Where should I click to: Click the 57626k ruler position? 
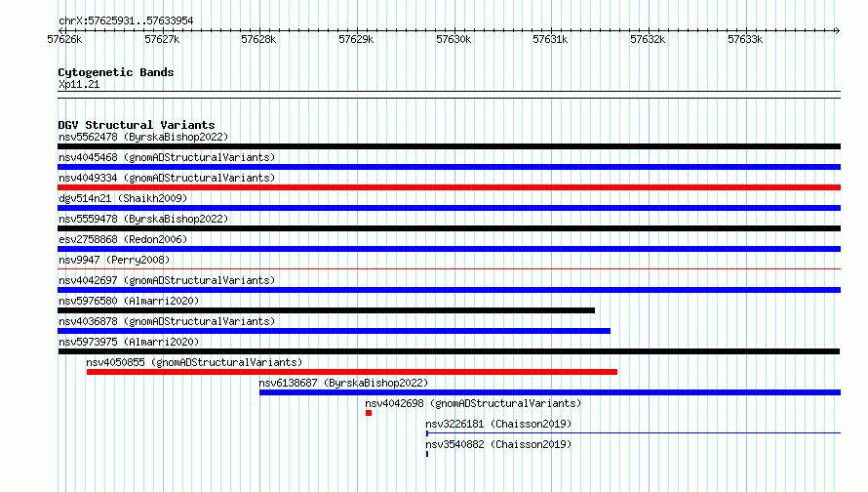64,39
